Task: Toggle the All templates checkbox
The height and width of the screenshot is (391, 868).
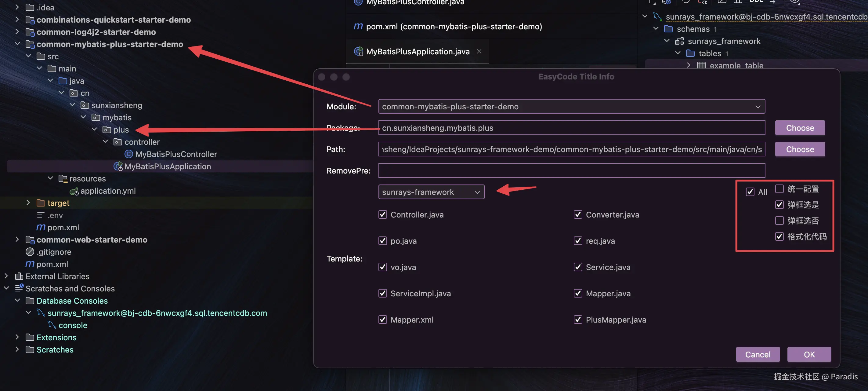Action: click(x=750, y=192)
